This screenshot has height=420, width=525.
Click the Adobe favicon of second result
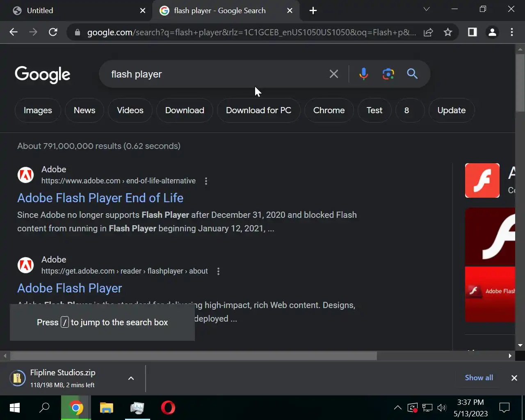tap(25, 265)
